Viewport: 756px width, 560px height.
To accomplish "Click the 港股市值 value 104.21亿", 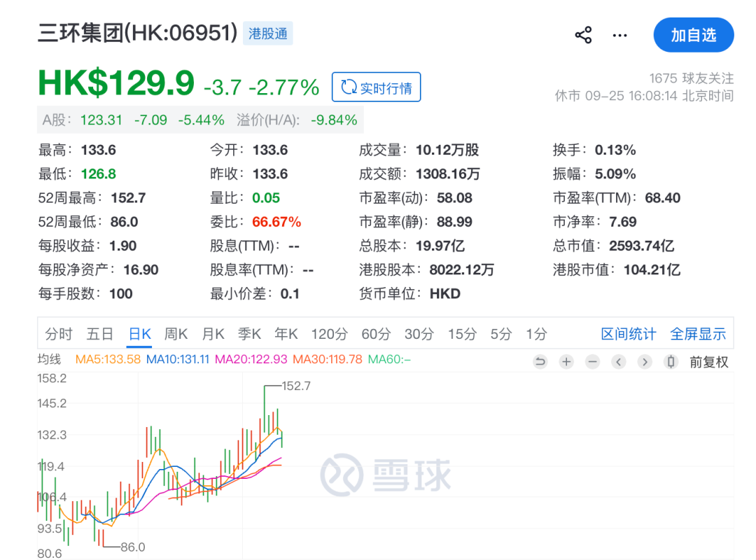I will pos(652,269).
